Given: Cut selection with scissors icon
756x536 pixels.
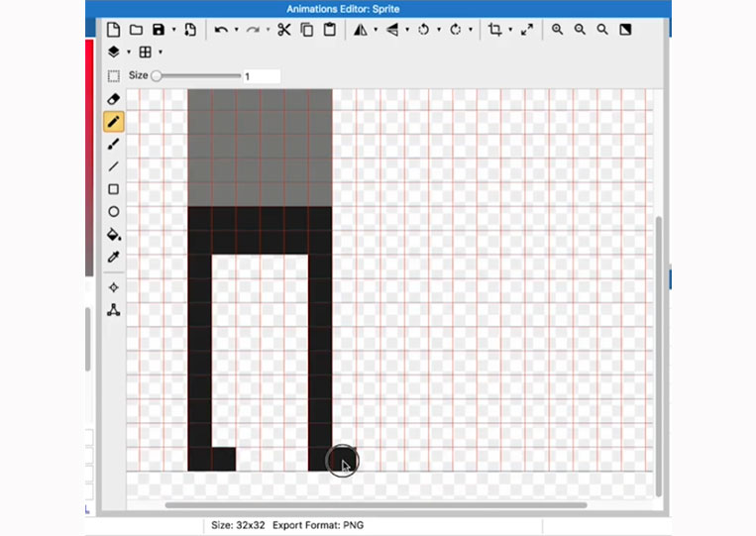Looking at the screenshot, I should (x=284, y=30).
